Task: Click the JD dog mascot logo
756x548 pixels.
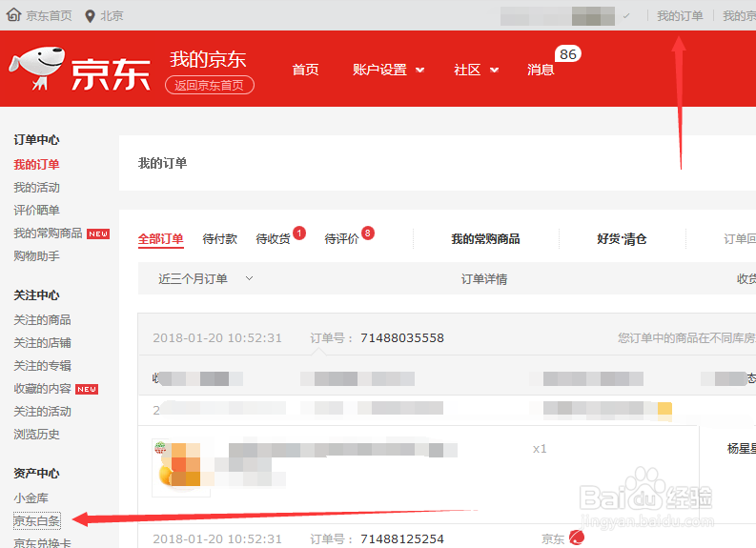Action: 37,68
